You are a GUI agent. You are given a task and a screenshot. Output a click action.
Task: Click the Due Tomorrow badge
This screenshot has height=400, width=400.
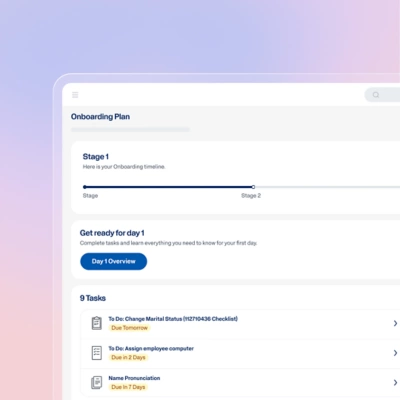tap(129, 328)
